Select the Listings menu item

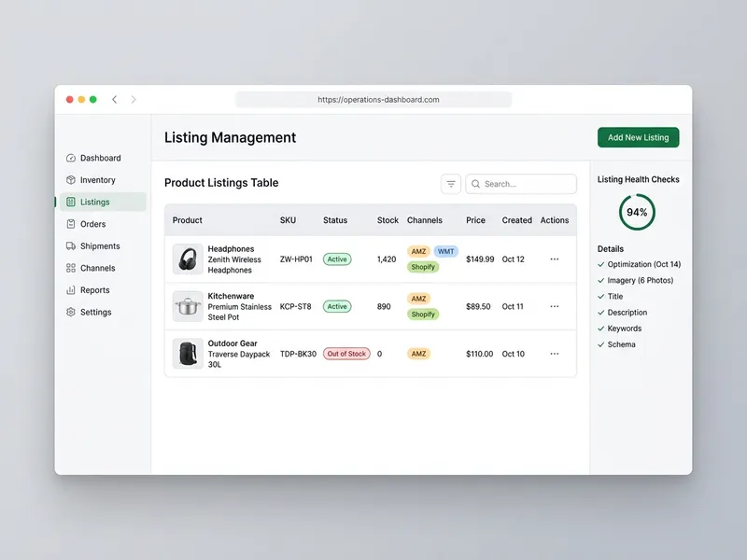pos(101,202)
